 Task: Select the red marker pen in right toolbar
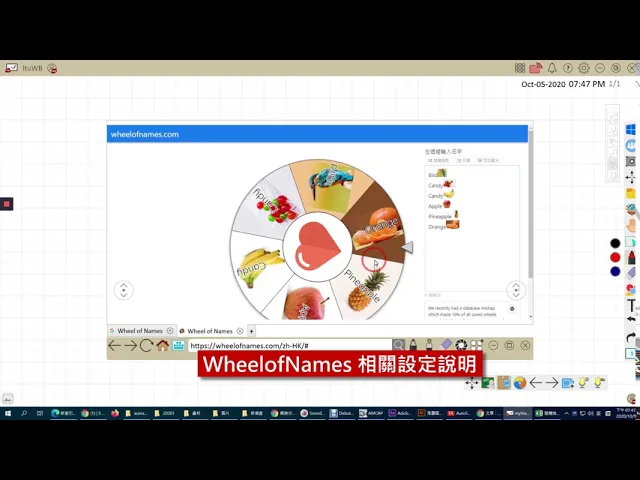[632, 258]
